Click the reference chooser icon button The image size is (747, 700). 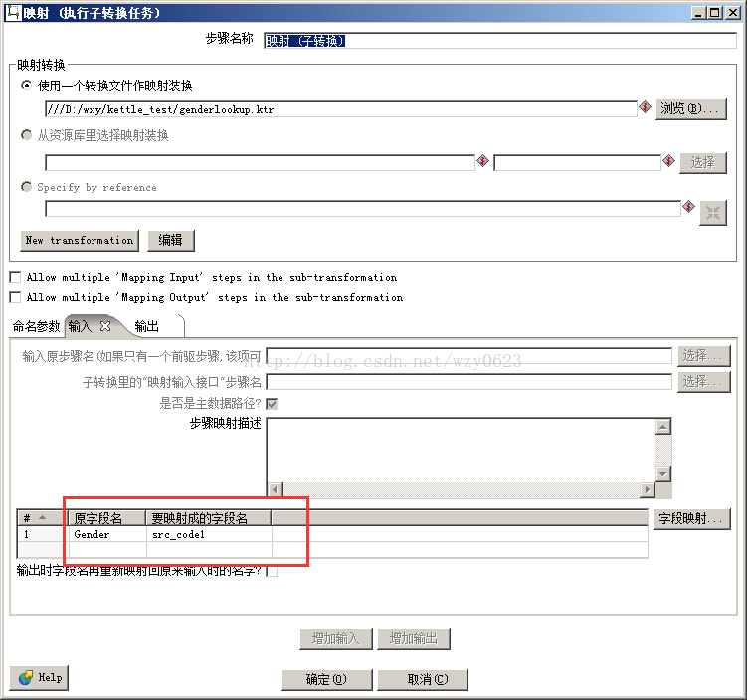click(713, 213)
